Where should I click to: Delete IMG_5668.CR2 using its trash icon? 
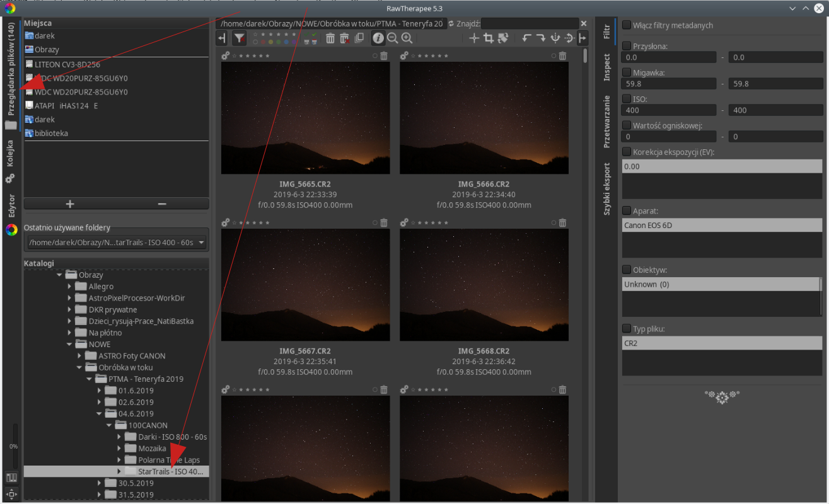click(562, 223)
